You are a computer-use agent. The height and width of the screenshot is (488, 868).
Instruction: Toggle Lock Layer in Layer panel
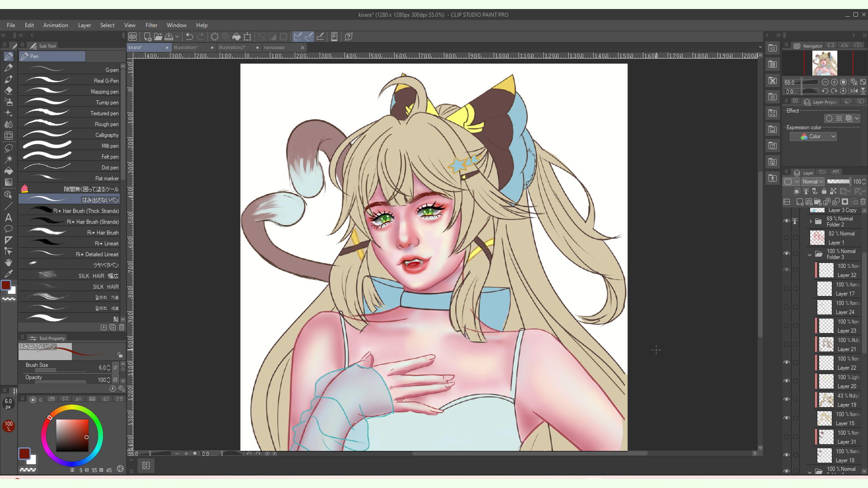click(824, 191)
